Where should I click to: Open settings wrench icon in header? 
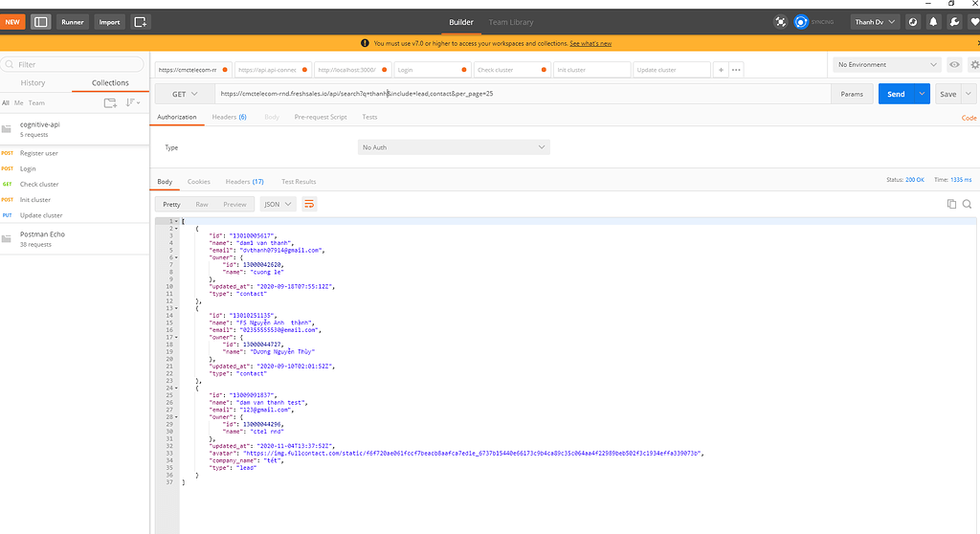tap(954, 21)
